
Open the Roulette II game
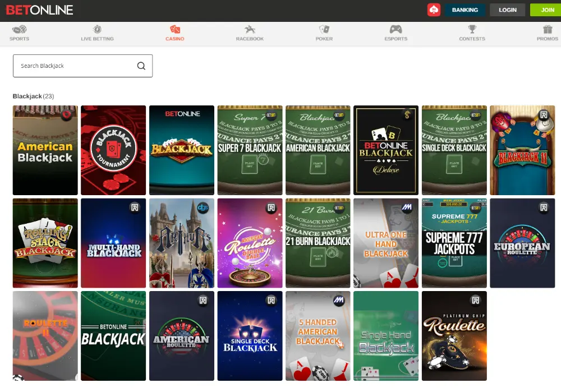(45, 336)
